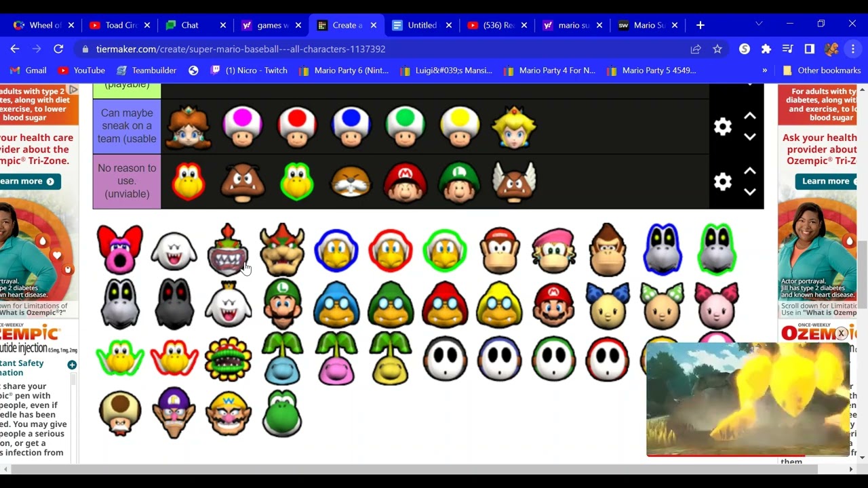868x488 pixels.
Task: Select the Diddy Kong character icon
Action: 500,249
